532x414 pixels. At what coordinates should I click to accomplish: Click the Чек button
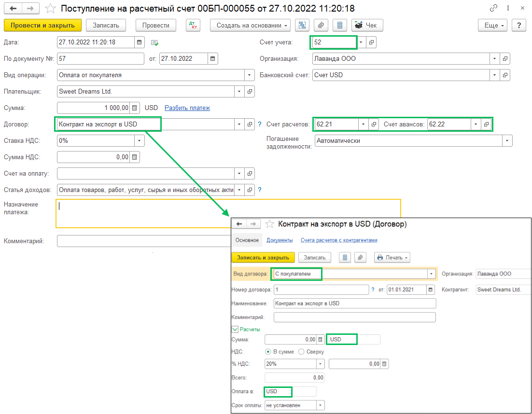367,25
